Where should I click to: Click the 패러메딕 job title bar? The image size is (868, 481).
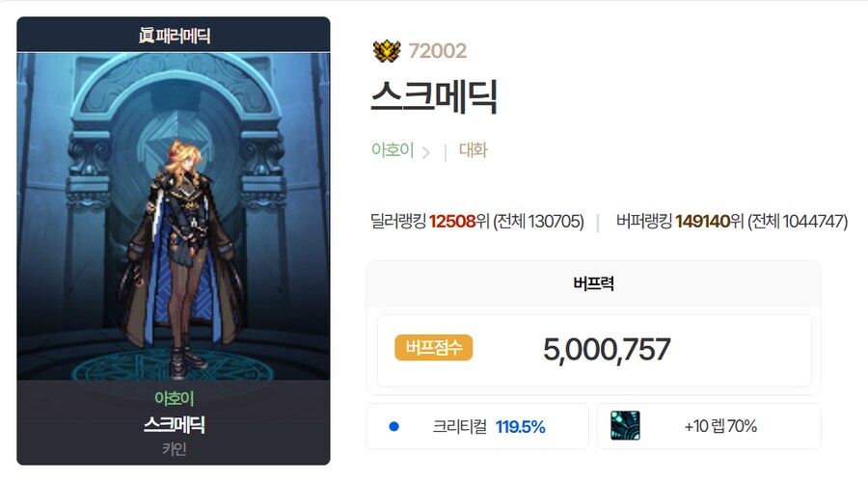(x=174, y=35)
